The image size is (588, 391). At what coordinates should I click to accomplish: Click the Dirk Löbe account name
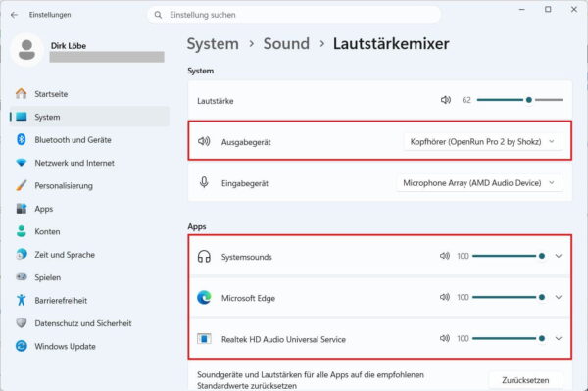(69, 46)
